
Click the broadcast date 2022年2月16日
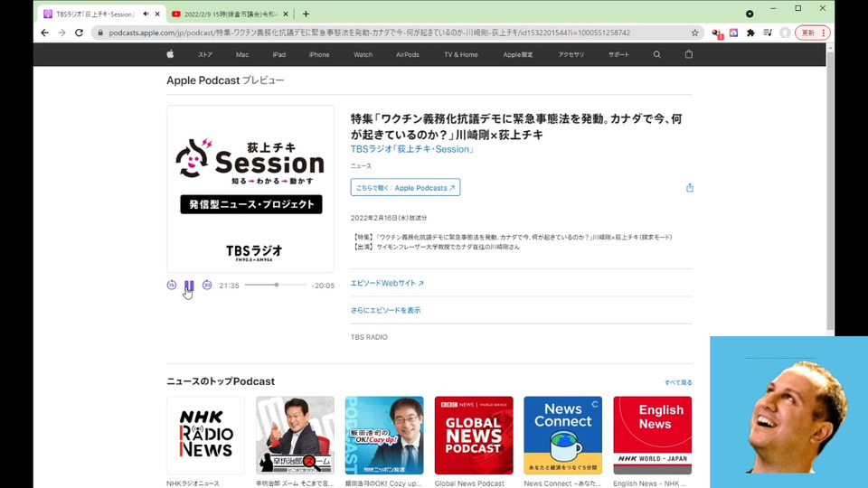[x=389, y=218]
